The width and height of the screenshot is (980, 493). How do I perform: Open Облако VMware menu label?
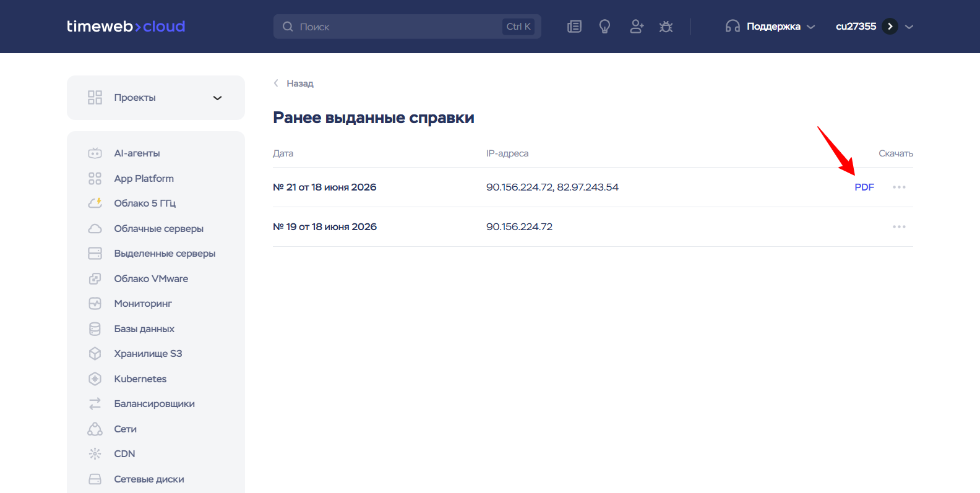coord(151,278)
